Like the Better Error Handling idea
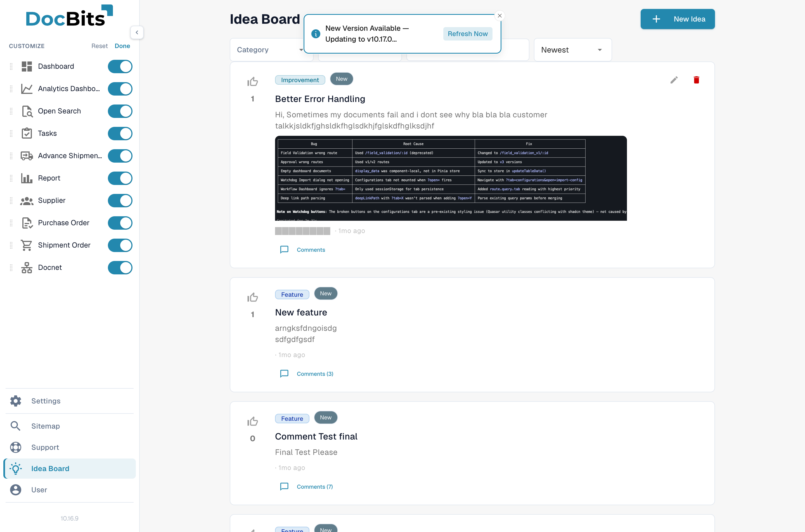Screen dimensions: 805x532 252,82
